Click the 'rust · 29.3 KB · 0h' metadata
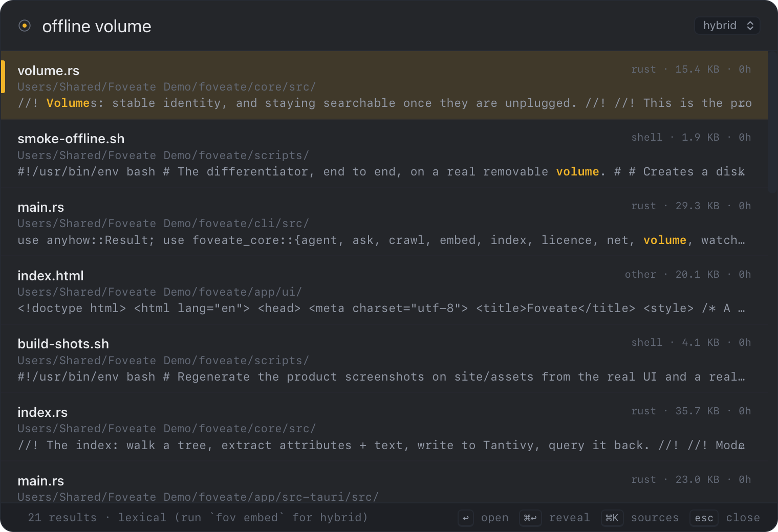Image resolution: width=778 pixels, height=532 pixels. [x=691, y=206]
